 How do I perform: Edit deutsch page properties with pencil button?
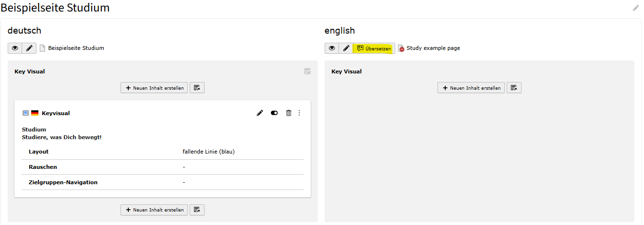click(29, 48)
